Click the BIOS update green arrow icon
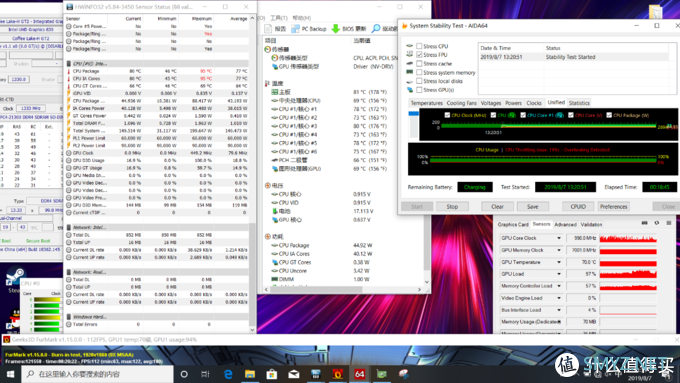 336,29
